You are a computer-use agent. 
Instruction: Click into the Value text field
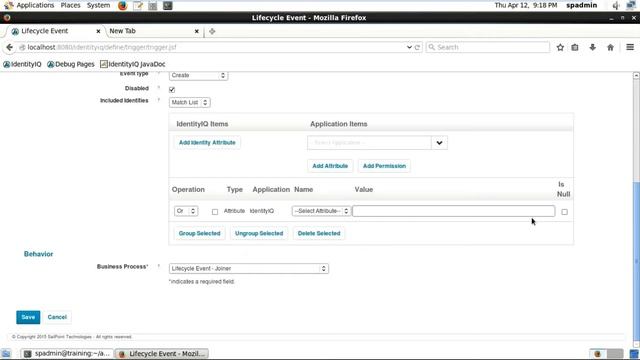pyautogui.click(x=453, y=211)
